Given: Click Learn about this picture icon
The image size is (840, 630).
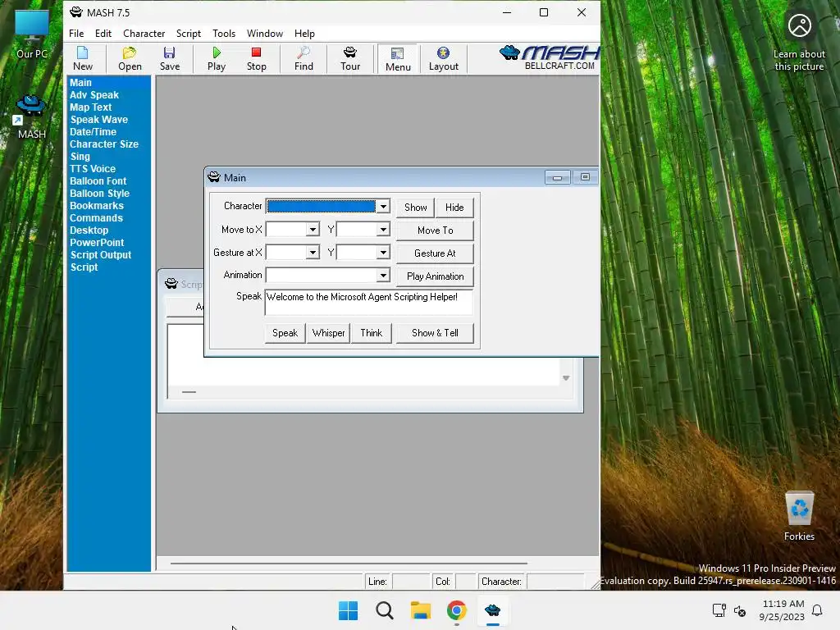Looking at the screenshot, I should tap(799, 43).
